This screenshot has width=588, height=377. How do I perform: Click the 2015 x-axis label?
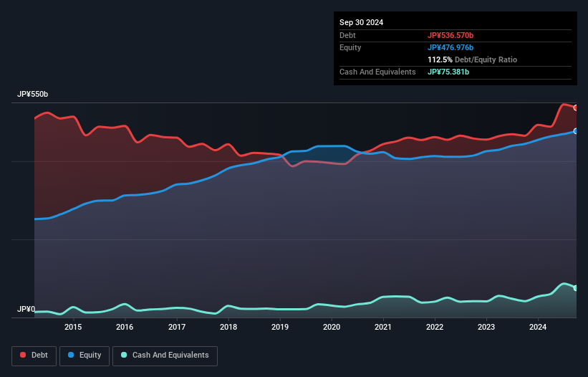(73, 327)
